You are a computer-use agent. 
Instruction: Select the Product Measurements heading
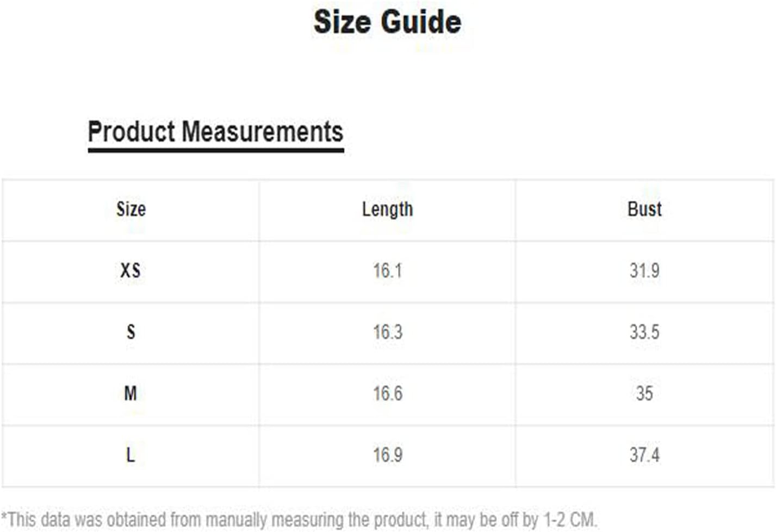215,132
